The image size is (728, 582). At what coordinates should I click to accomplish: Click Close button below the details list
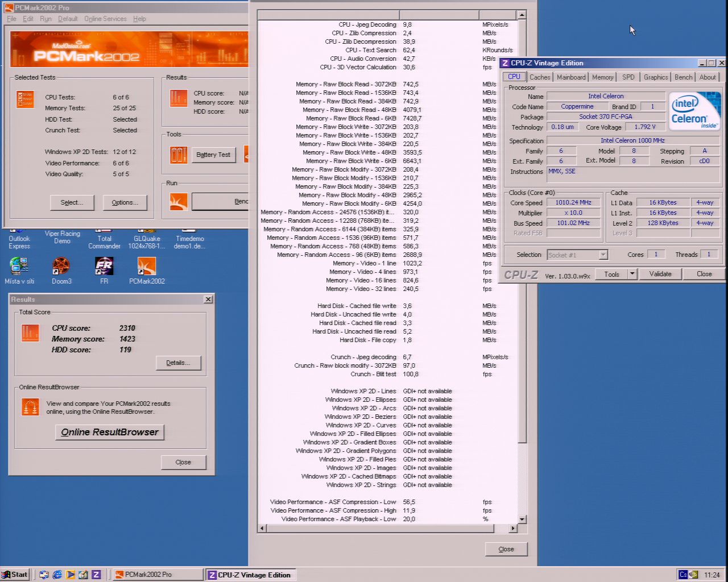coord(506,549)
